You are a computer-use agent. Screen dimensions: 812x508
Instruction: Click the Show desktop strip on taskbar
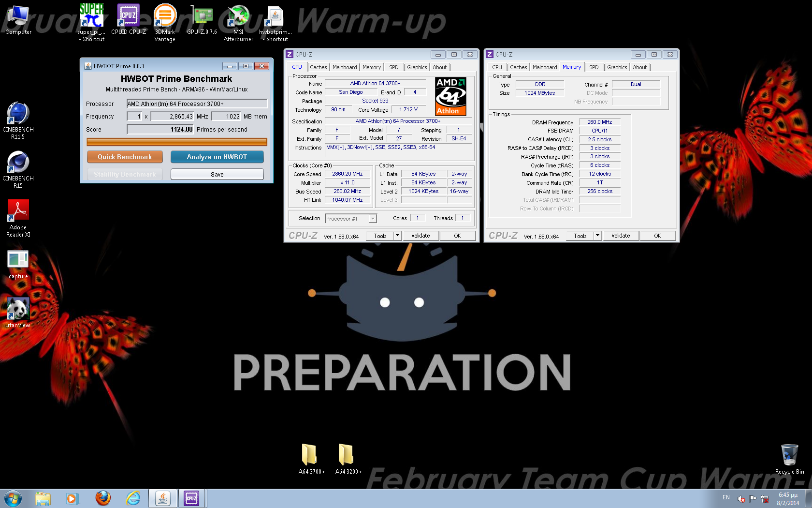click(809, 498)
